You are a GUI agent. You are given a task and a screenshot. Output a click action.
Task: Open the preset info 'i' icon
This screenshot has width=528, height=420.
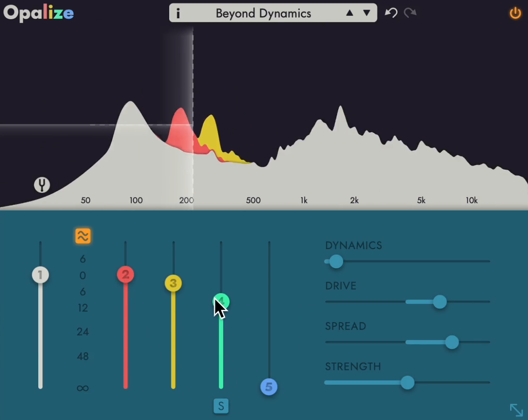(178, 13)
